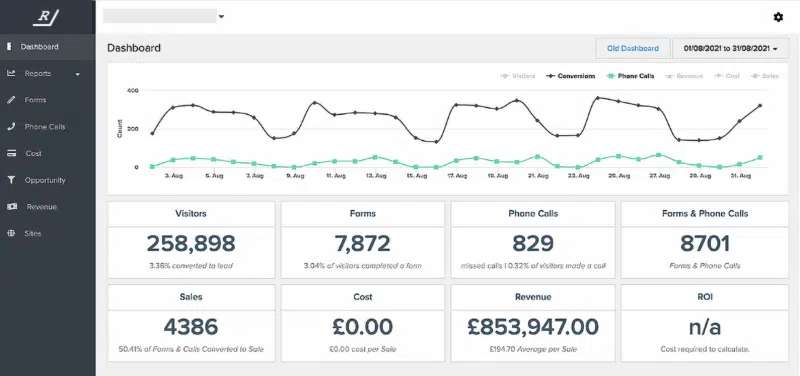Toggle the Revenue series in chart legend
This screenshot has height=376, width=800.
[x=684, y=76]
